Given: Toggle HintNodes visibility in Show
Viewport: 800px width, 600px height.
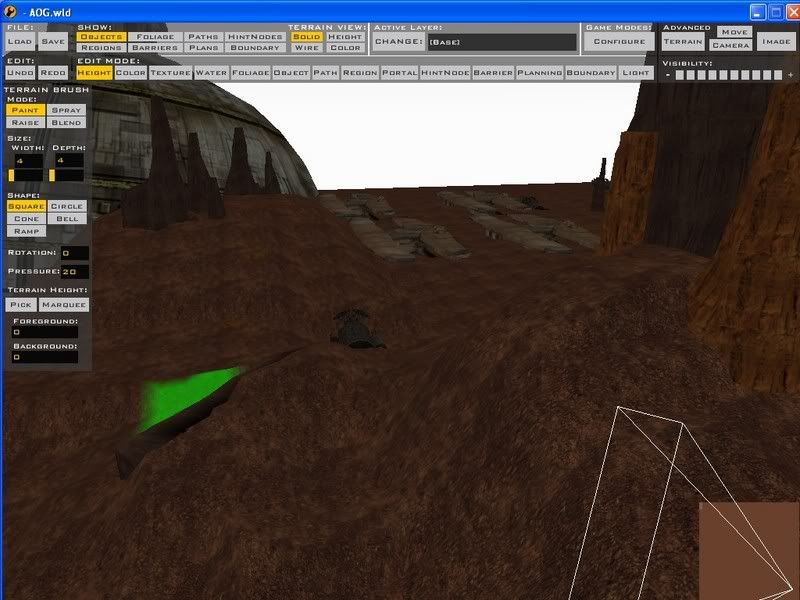Looking at the screenshot, I should [x=255, y=37].
